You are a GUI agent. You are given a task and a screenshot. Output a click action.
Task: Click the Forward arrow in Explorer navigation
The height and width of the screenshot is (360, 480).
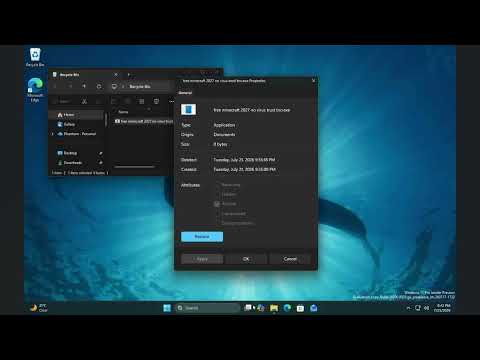coord(70,86)
